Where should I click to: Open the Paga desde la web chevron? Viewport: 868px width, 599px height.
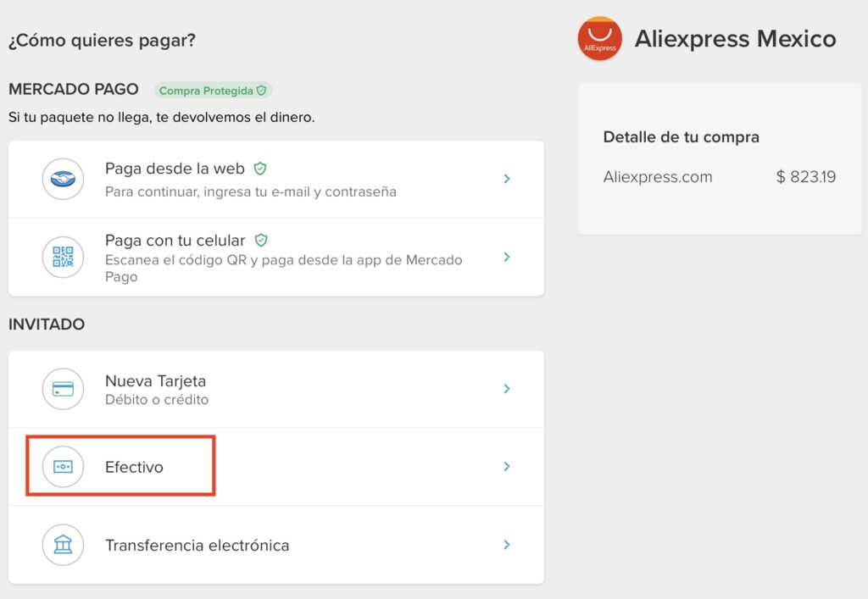click(507, 179)
